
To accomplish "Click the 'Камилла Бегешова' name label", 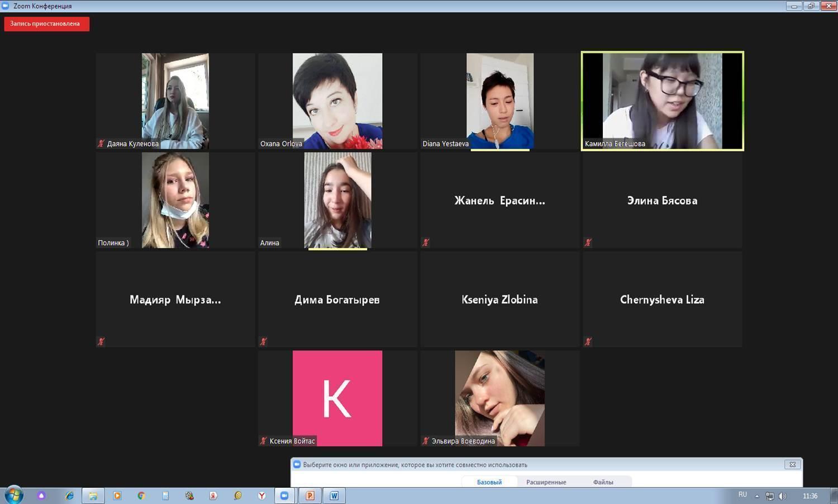I will pos(615,144).
